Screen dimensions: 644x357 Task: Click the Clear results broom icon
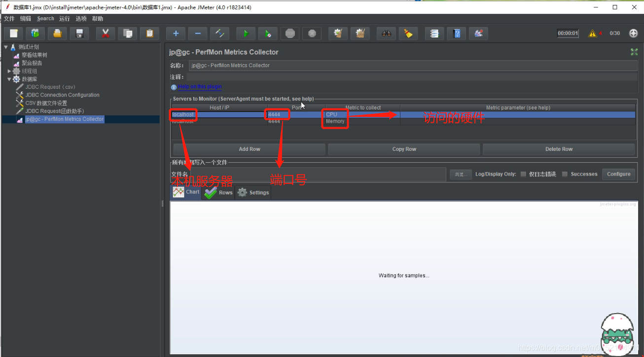pos(338,34)
